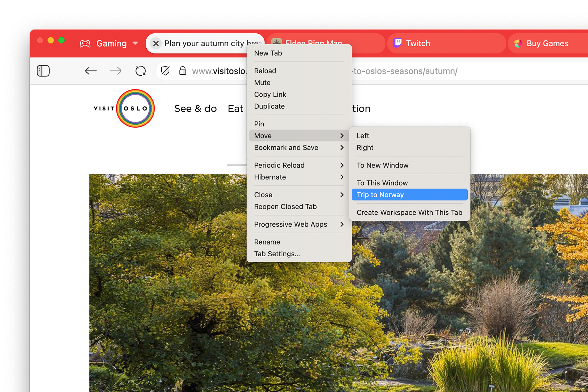Viewport: 588px width, 392px height.
Task: Choose Mute in the context menu
Action: point(299,83)
